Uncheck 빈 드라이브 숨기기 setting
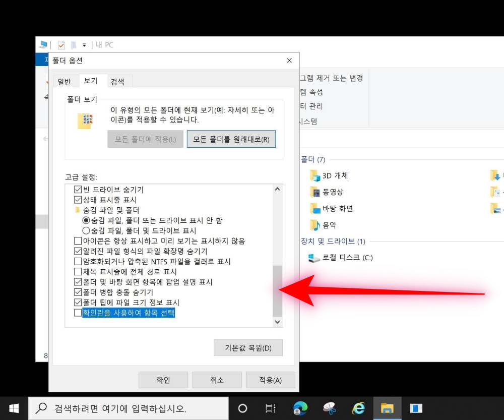The height and width of the screenshot is (420, 504). [78, 189]
